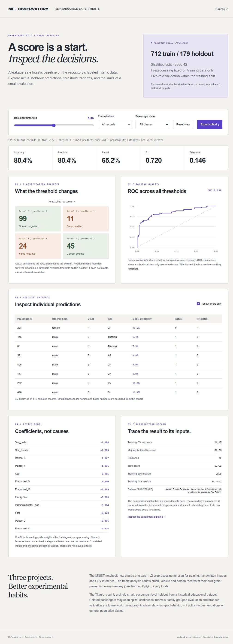This screenshot has height=644, width=233.
Task: Click the Training fare median value 14.4542
Action: [x=216, y=481]
